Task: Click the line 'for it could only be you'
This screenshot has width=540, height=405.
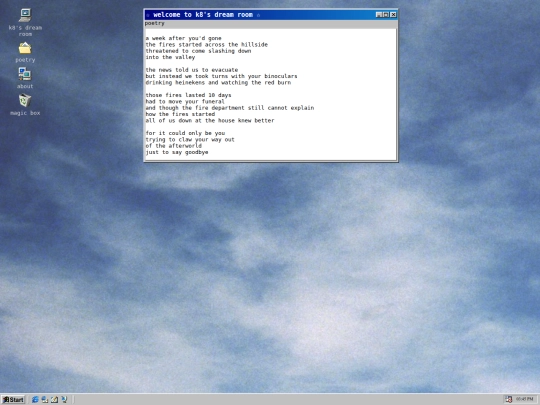Action: click(185, 133)
